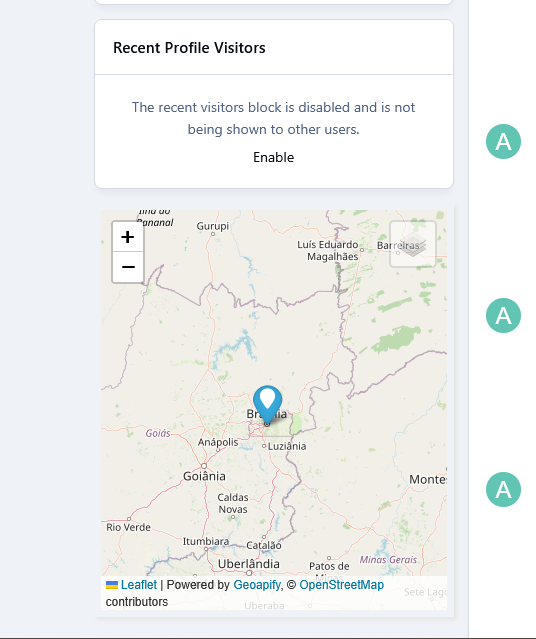
Task: Open the Geoapify link
Action: click(x=257, y=585)
